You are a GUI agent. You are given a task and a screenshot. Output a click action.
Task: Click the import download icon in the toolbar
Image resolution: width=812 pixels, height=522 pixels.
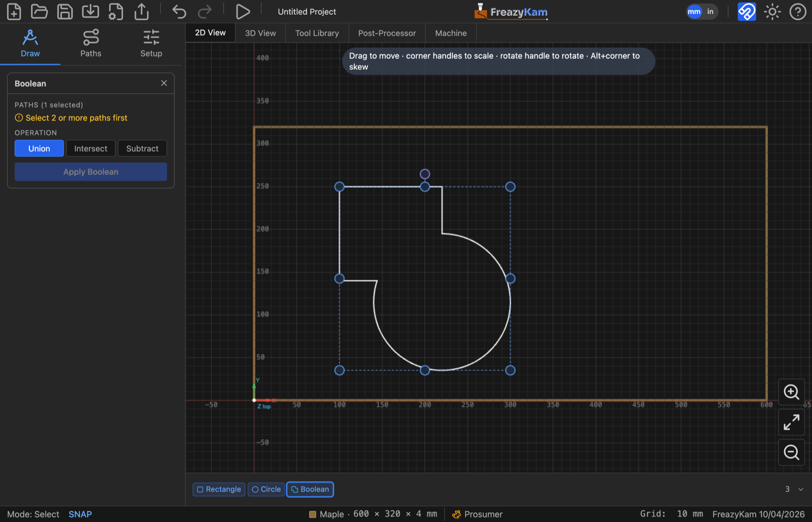tap(90, 11)
